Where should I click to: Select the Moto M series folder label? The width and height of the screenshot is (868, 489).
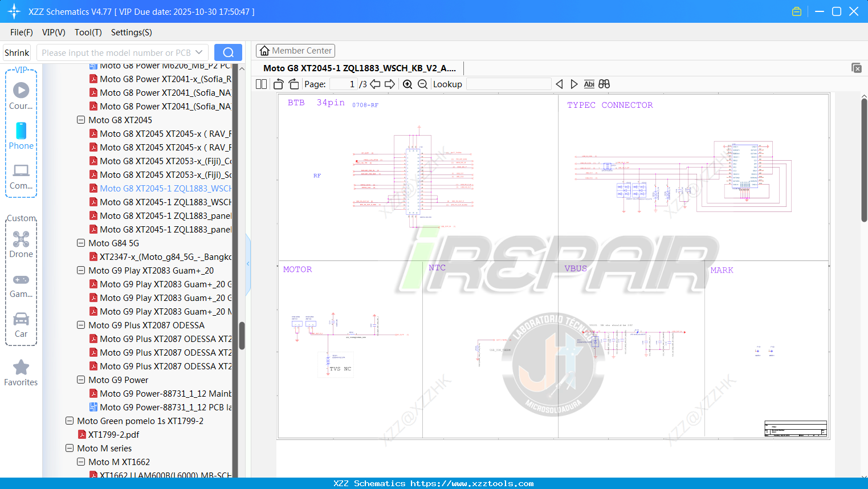tap(104, 448)
